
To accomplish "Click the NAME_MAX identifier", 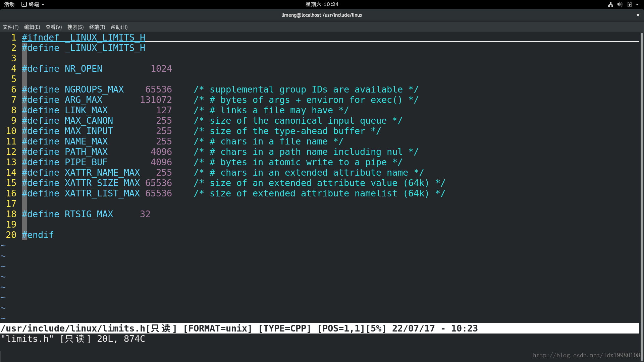I will [x=86, y=141].
